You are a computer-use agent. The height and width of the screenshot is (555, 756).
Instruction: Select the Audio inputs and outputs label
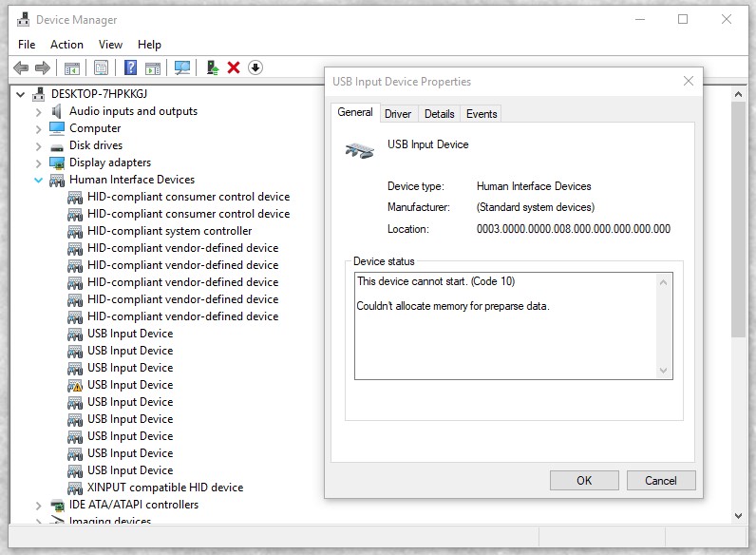click(133, 111)
